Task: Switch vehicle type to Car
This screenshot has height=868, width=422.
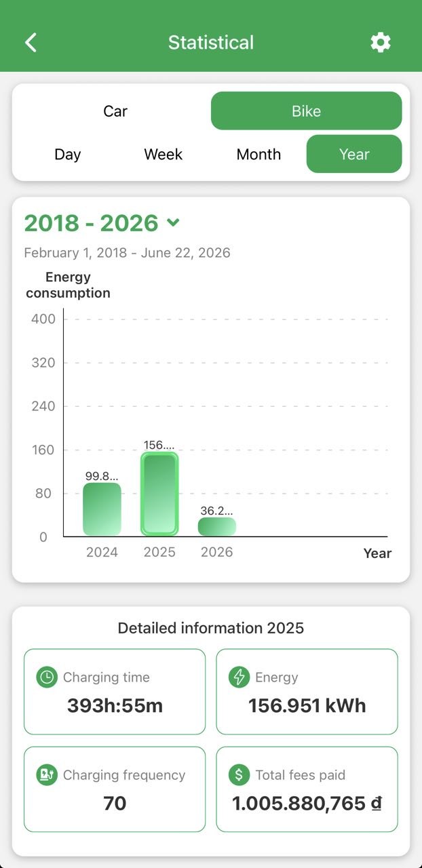Action: point(115,111)
